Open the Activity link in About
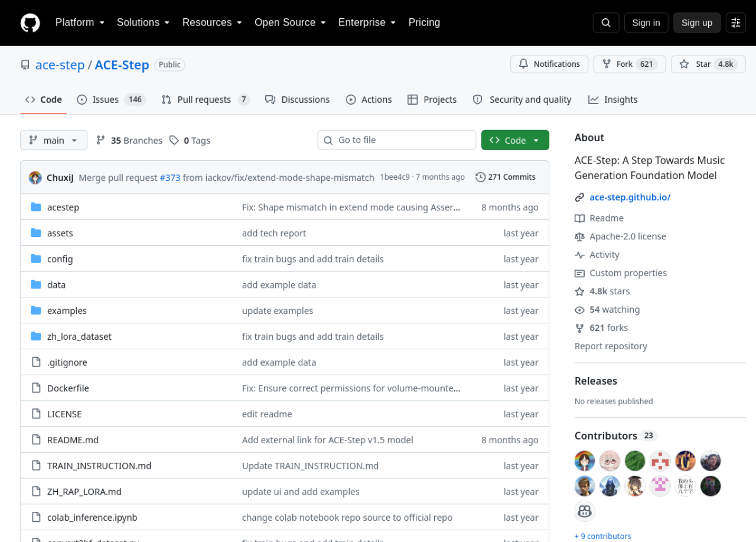Viewport: 756px width, 542px height. pyautogui.click(x=597, y=255)
